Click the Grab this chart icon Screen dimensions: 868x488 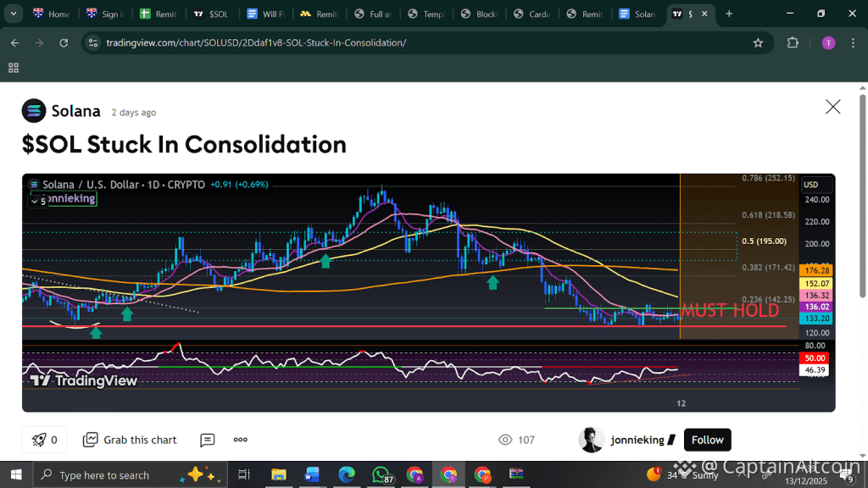click(x=90, y=440)
